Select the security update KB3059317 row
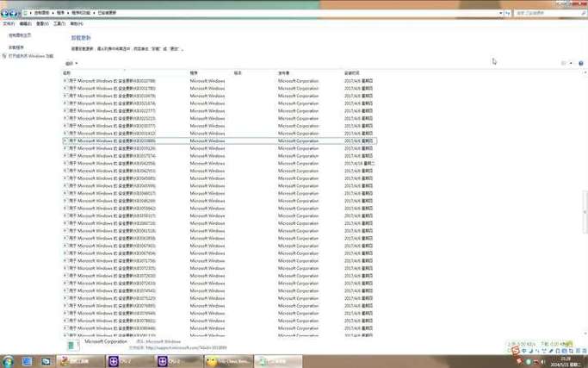The height and width of the screenshot is (368, 588). coord(220,216)
